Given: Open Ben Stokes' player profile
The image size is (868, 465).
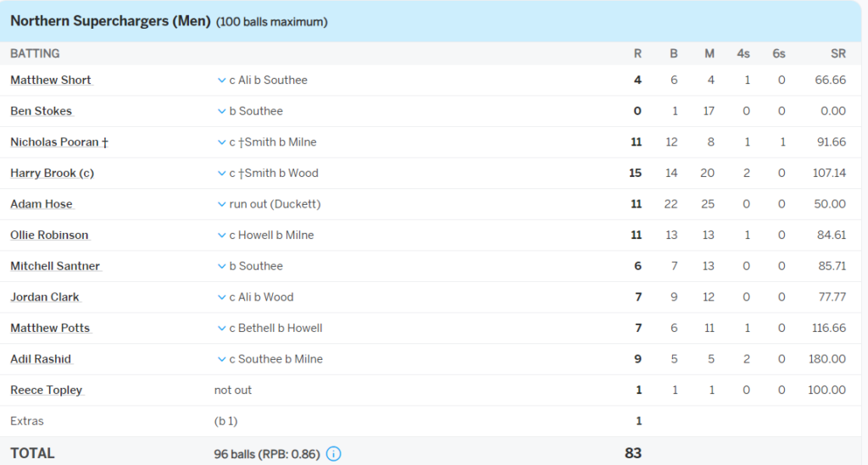Looking at the screenshot, I should tap(41, 112).
